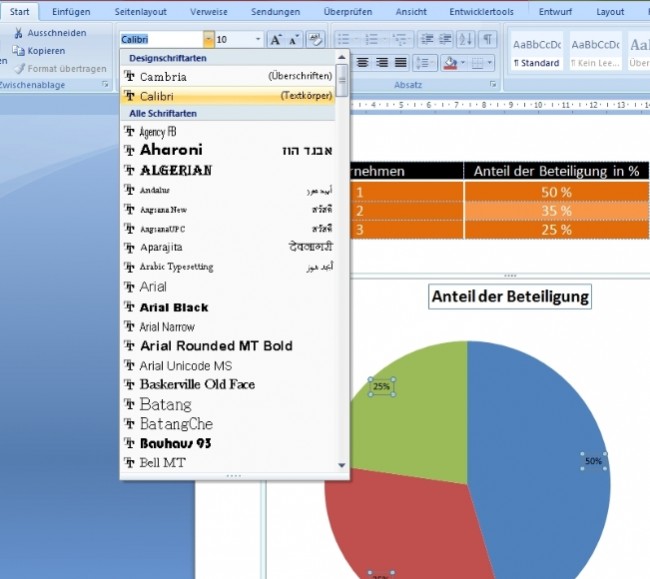This screenshot has width=650, height=579.
Task: Click the Clear Formatting icon
Action: [315, 40]
